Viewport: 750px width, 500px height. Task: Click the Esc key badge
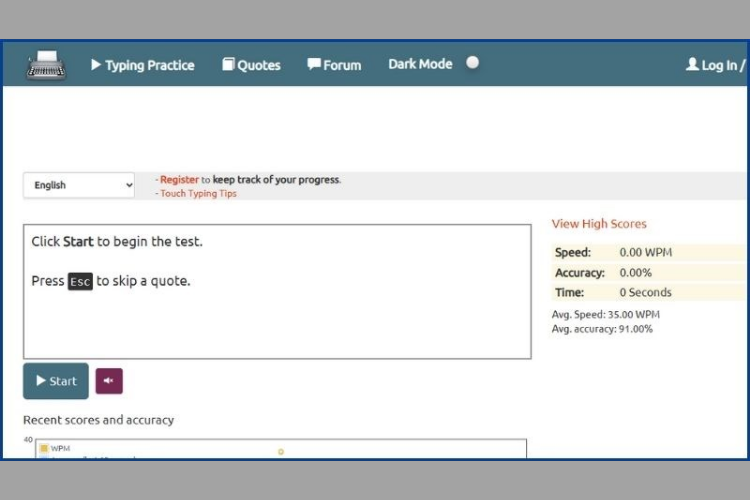point(80,281)
